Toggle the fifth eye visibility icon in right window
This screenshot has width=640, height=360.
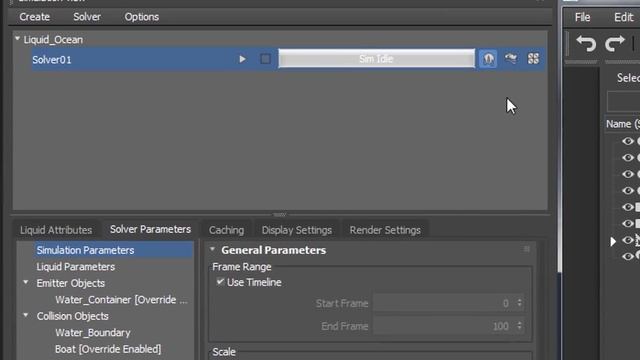627,207
